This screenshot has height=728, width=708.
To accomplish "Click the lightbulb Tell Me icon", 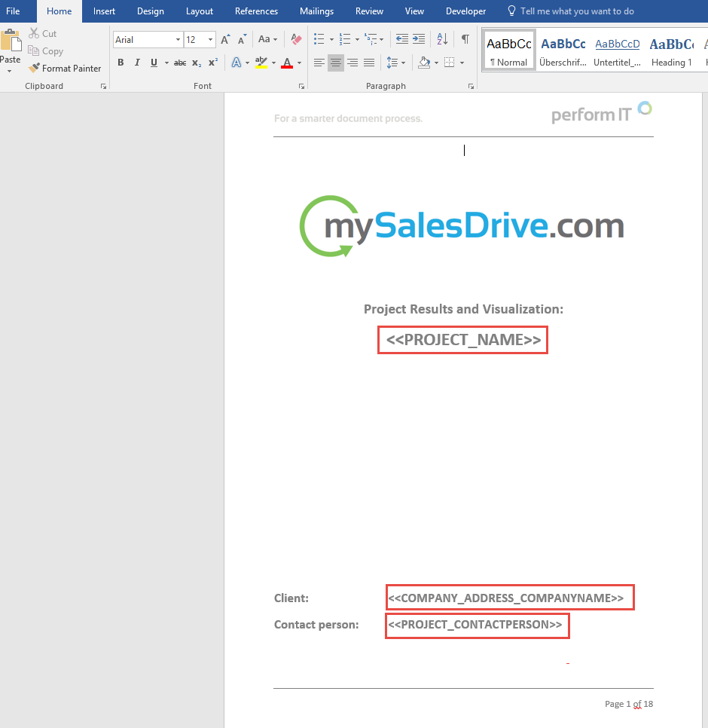I will pos(511,11).
